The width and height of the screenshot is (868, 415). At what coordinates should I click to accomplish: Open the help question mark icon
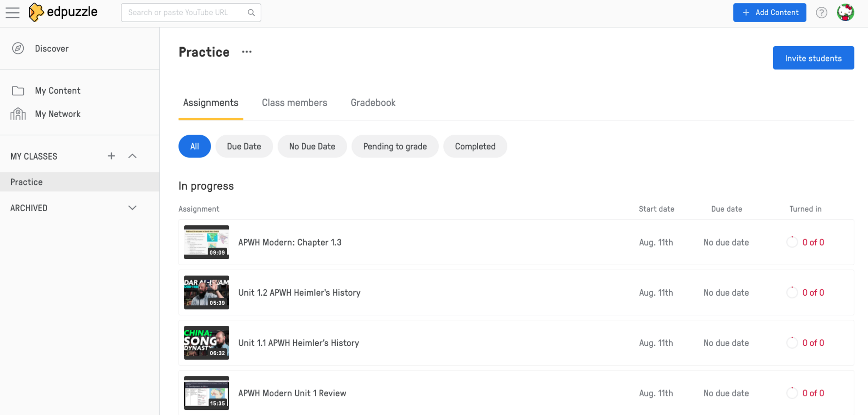click(x=821, y=13)
